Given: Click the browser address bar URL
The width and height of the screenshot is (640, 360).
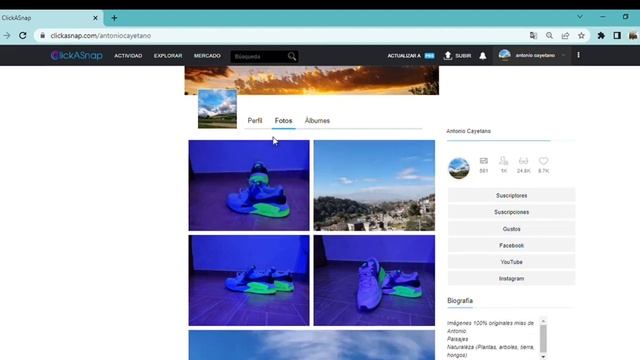Looking at the screenshot, I should tap(100, 36).
